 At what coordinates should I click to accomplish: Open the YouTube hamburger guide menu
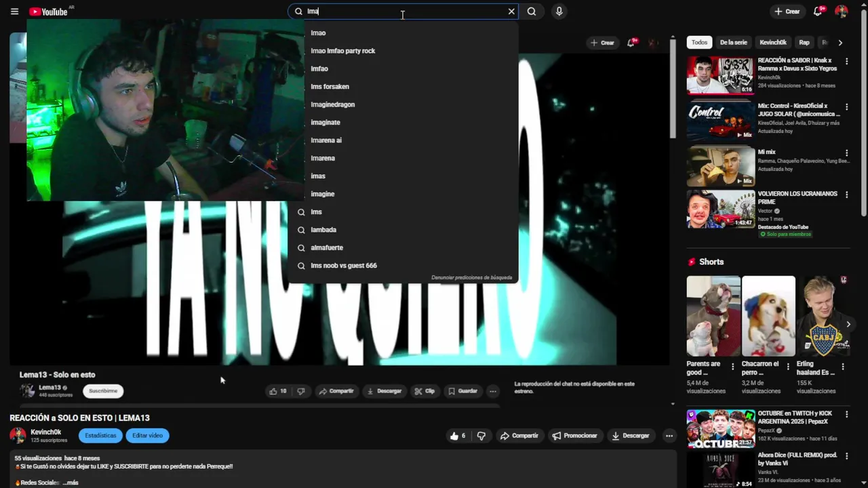(x=14, y=12)
